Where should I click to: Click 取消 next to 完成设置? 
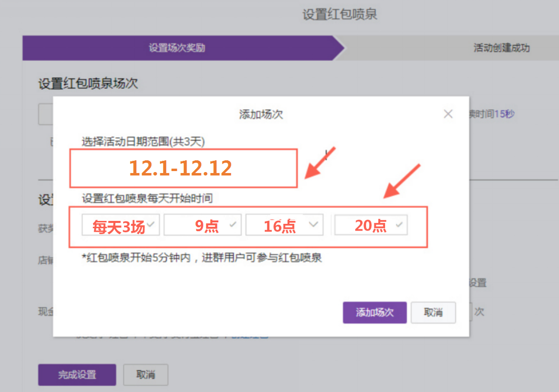pyautogui.click(x=146, y=375)
